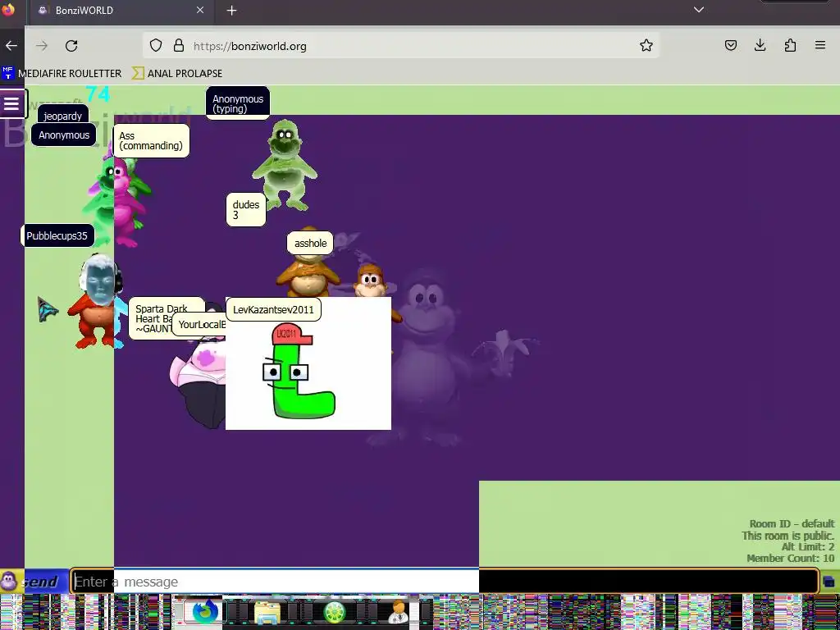Viewport: 840px width, 630px height.
Task: Open a new browser tab
Action: (231, 10)
